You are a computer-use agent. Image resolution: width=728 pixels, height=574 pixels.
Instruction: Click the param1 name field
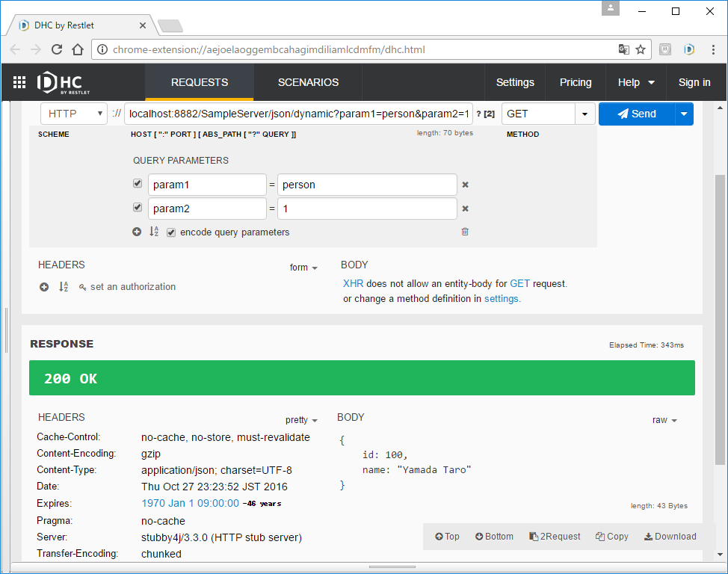coord(207,185)
